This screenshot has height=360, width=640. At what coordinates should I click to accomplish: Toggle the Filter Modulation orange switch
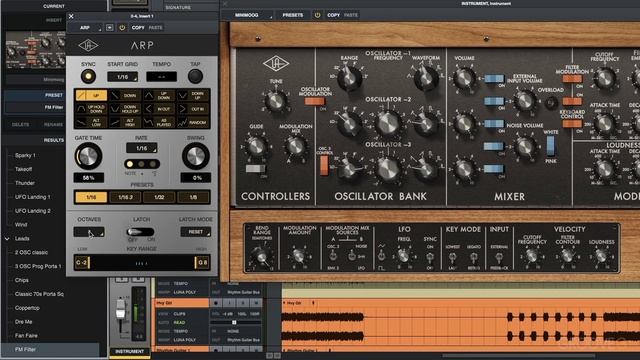(572, 79)
